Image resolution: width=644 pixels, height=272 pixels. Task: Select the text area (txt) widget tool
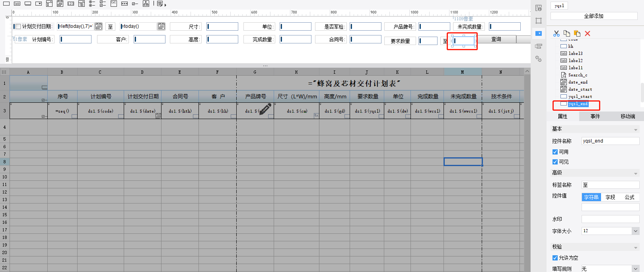(114, 4)
